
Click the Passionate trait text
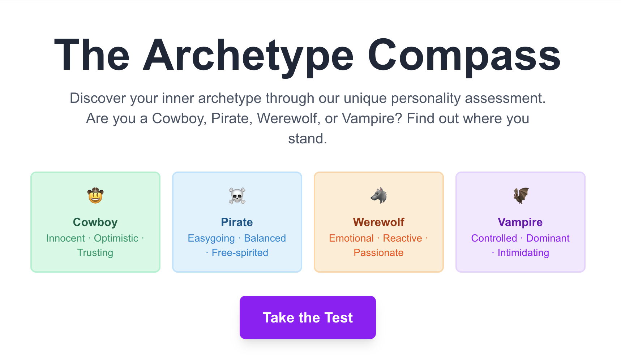(x=378, y=253)
